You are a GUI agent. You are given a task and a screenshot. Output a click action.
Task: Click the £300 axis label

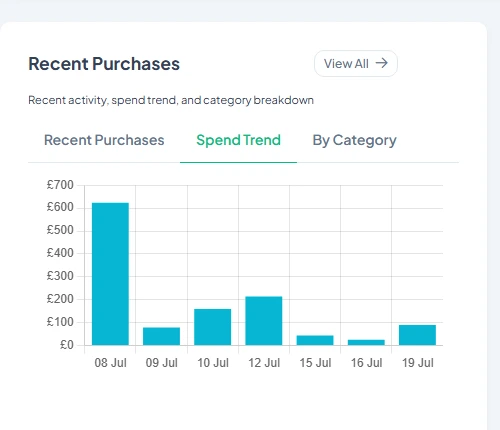click(x=60, y=276)
